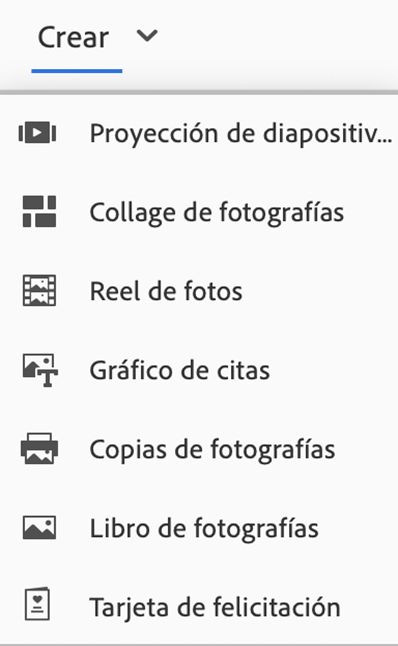Click the photo book picture icon
The width and height of the screenshot is (398, 646).
tap(39, 528)
